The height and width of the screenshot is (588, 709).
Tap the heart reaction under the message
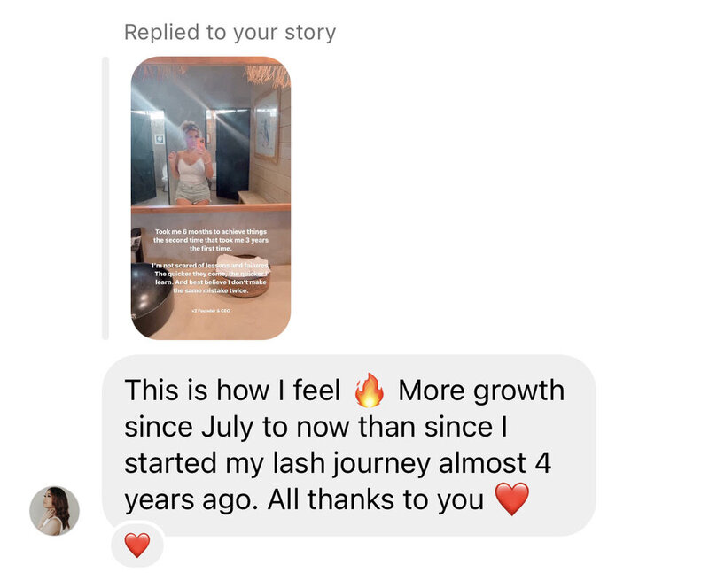pos(137,545)
